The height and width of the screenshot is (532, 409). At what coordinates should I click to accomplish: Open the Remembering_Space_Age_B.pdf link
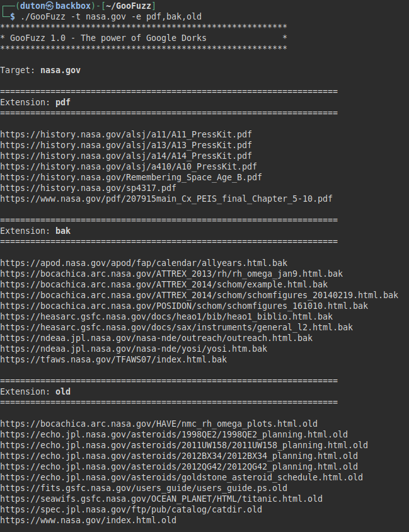[x=130, y=177]
